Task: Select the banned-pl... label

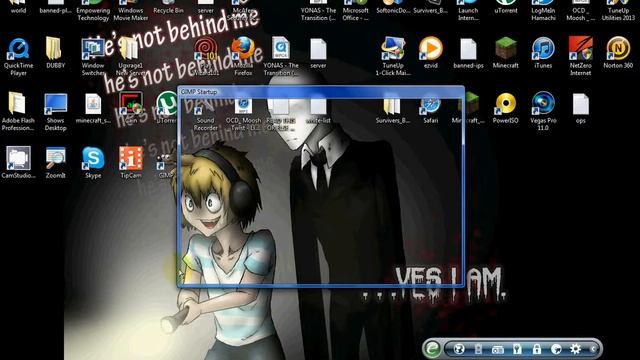Action: pyautogui.click(x=55, y=11)
